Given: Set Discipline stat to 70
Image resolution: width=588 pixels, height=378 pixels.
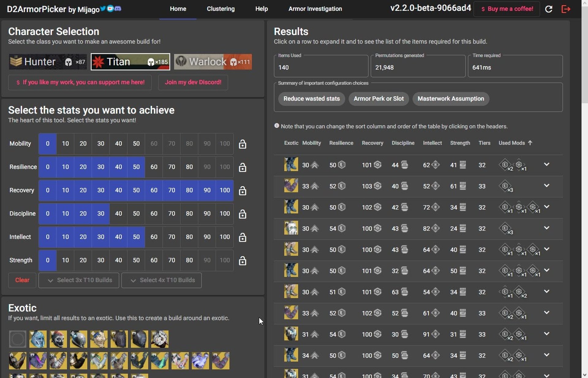Looking at the screenshot, I should (x=171, y=214).
